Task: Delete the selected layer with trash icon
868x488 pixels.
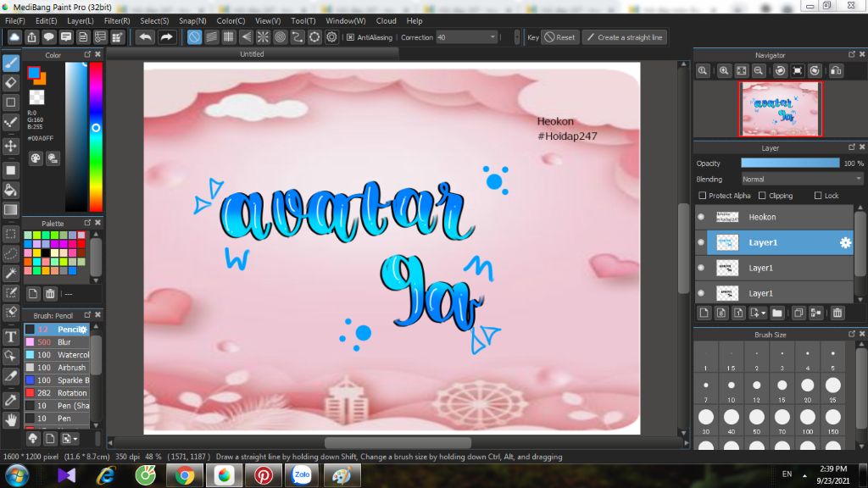Action: coord(837,313)
